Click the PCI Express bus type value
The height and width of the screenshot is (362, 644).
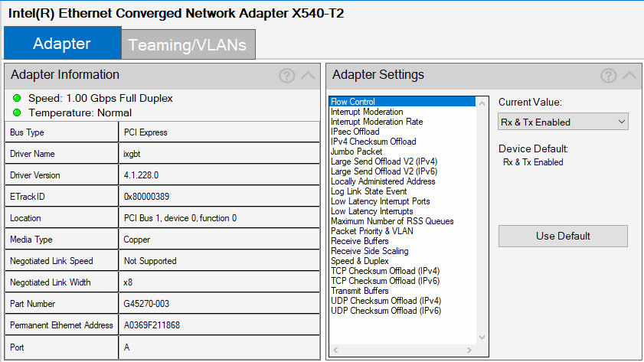tap(219, 132)
